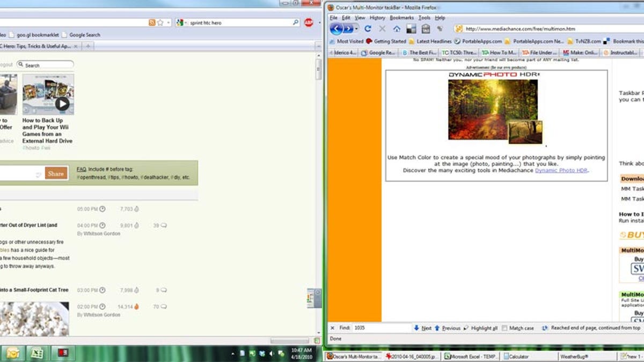The image size is (644, 362).
Task: Click the Calculator taskbar button
Action: click(x=529, y=357)
